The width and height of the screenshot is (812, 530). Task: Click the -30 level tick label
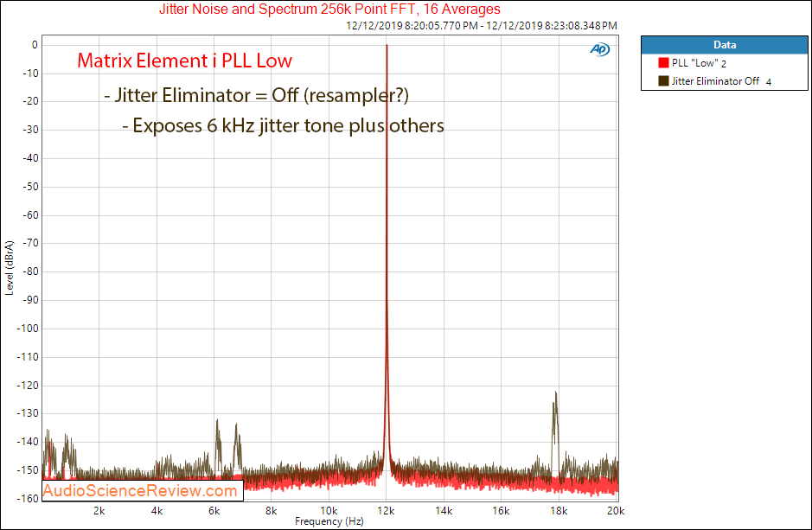coord(30,130)
